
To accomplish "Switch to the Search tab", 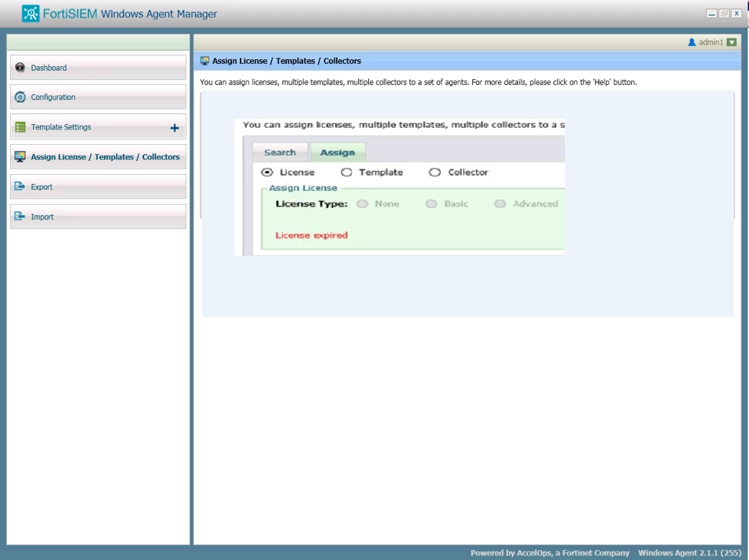I will pyautogui.click(x=280, y=153).
